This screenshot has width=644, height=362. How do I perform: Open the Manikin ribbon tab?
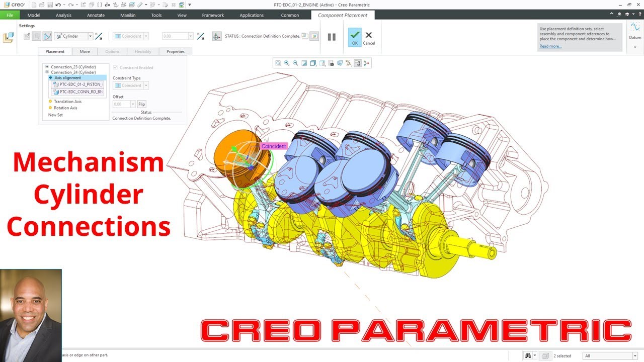[x=128, y=15]
